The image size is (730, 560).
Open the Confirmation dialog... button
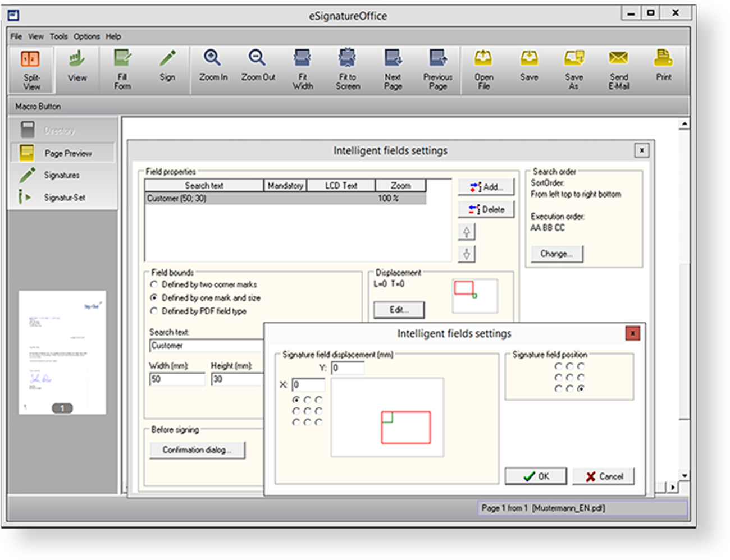pyautogui.click(x=197, y=450)
